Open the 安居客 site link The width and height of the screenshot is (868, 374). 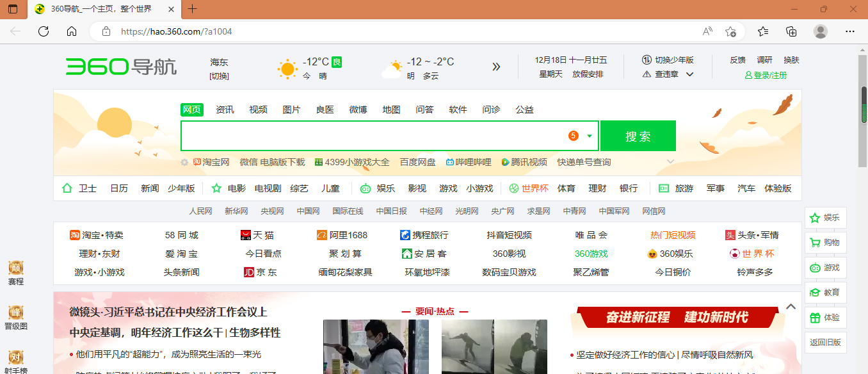coord(424,254)
